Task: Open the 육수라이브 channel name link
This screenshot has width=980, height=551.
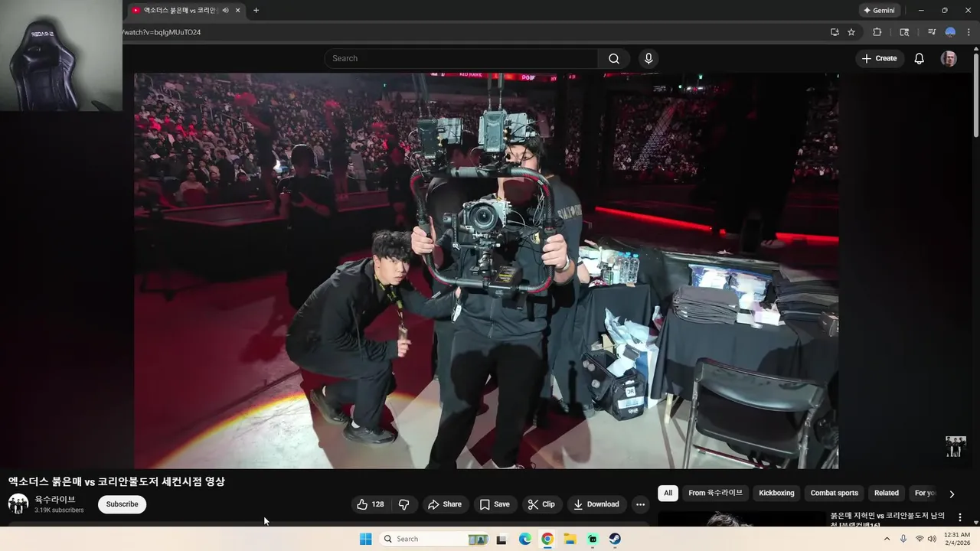Action: 55,499
